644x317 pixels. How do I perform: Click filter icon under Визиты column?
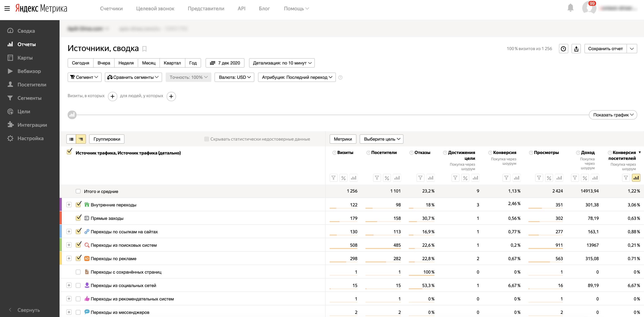[x=333, y=178]
